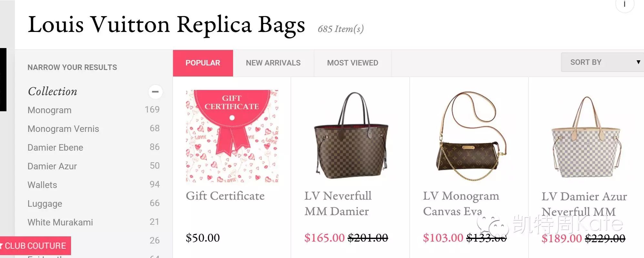
Task: Open the Gift Certificate thumbnail image
Action: (232, 136)
